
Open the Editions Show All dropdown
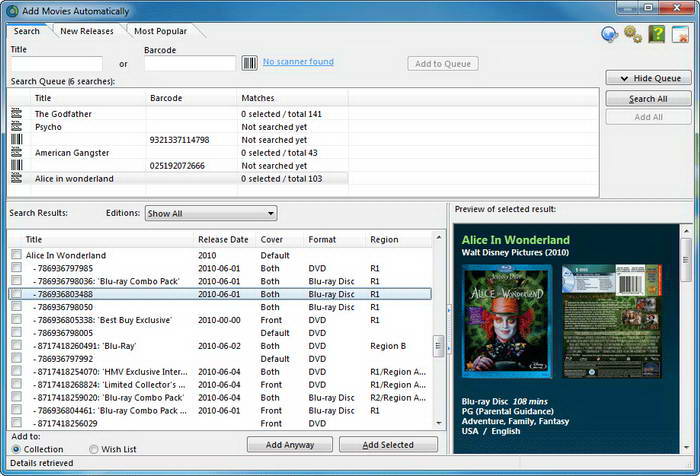coord(211,213)
